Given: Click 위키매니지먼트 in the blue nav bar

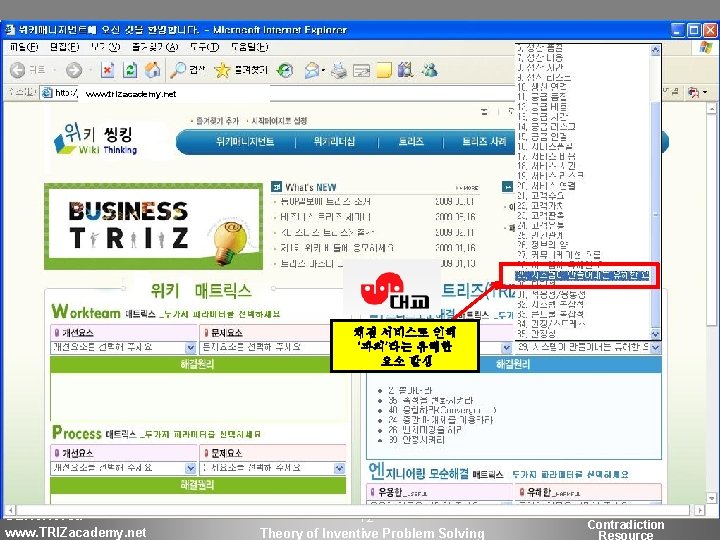Looking at the screenshot, I should tap(245, 142).
